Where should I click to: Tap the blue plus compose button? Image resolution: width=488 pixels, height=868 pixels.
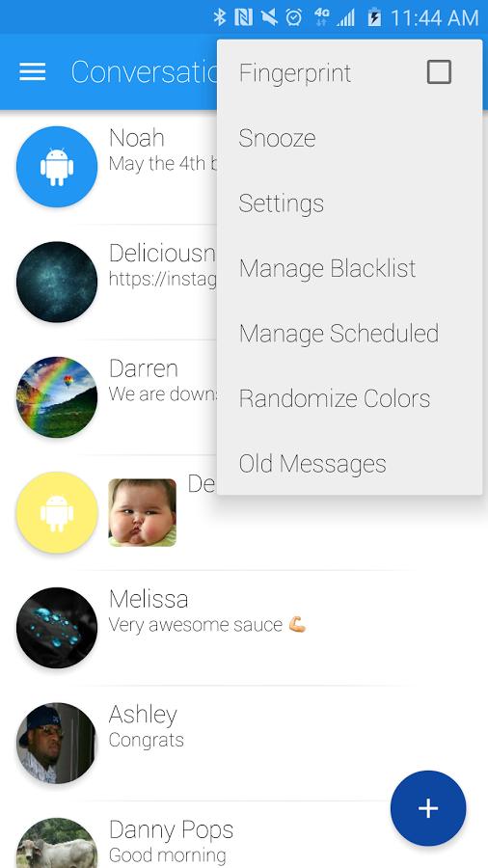(427, 808)
